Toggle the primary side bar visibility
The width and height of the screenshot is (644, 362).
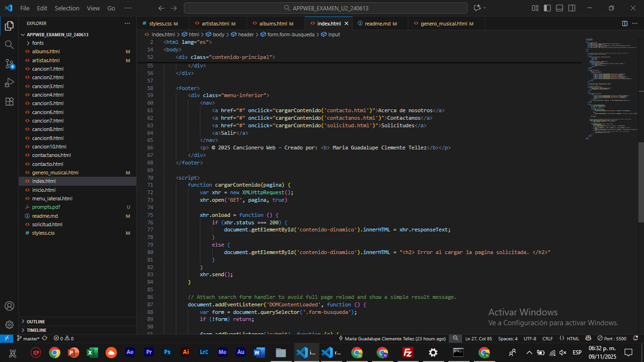(x=547, y=8)
